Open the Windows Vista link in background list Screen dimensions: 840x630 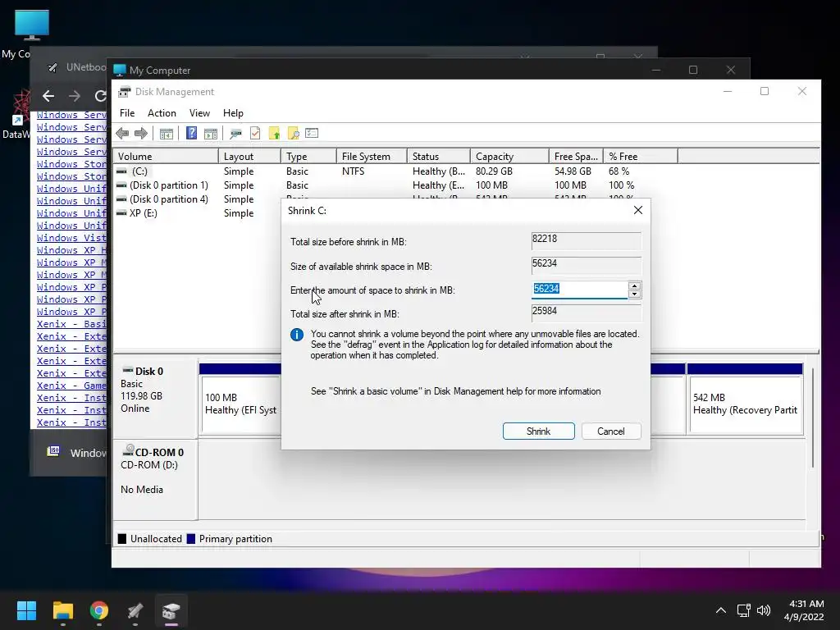(x=71, y=238)
